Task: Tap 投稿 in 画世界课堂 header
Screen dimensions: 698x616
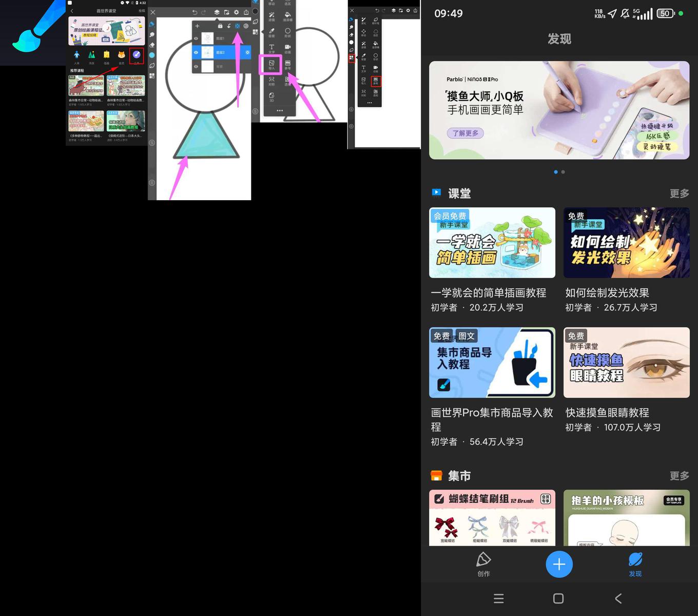Action: [141, 11]
